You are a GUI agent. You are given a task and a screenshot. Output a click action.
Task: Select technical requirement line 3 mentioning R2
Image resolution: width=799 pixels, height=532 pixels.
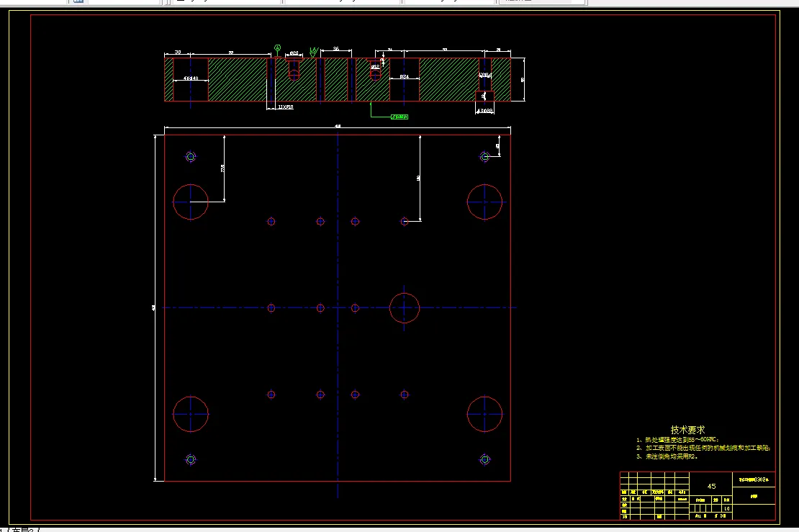[667, 456]
